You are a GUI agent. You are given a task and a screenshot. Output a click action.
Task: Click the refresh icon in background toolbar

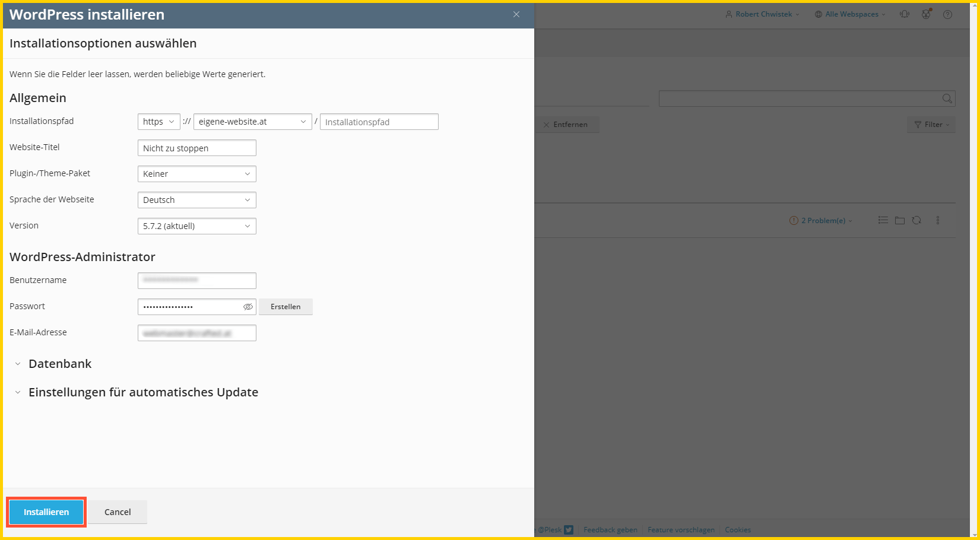[x=916, y=220]
